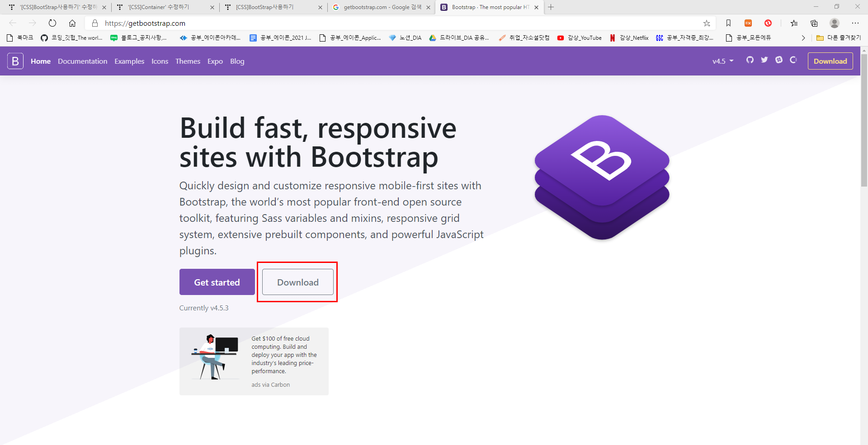
Task: Click the outlined Download button in hero
Action: click(298, 282)
